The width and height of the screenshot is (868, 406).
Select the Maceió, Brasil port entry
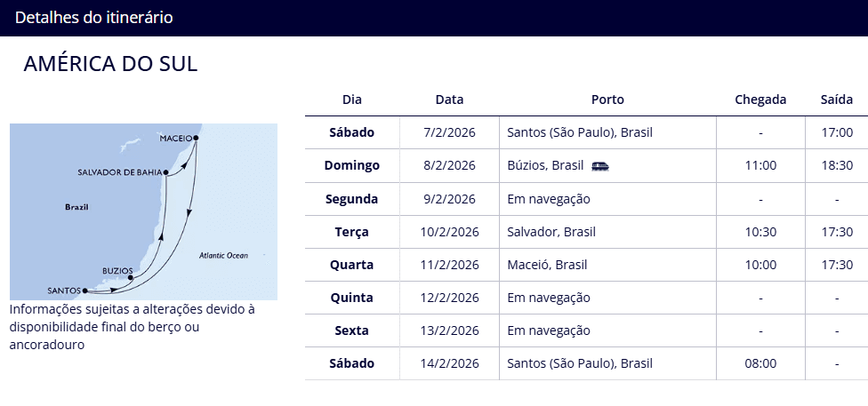pos(547,265)
